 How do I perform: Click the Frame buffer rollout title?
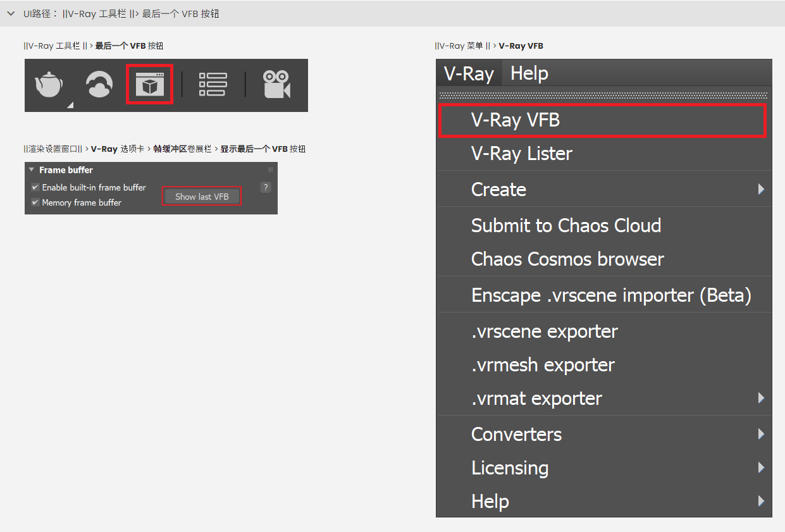coord(66,170)
